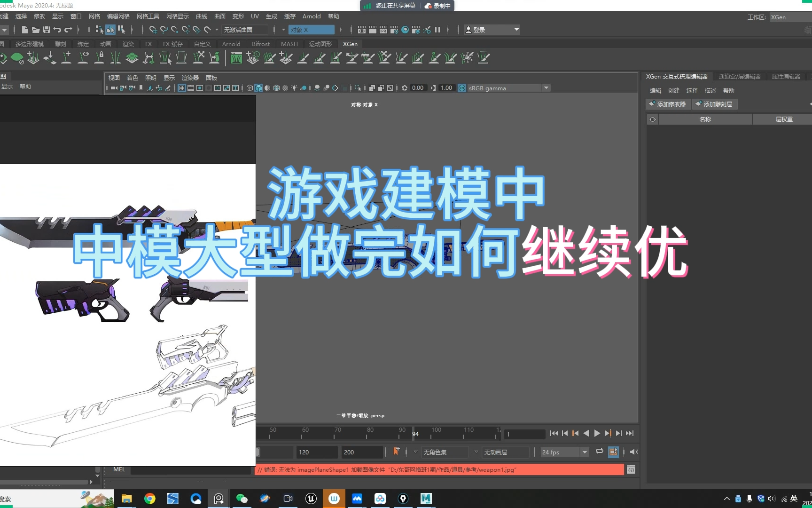Play the animation forward

coord(597,433)
